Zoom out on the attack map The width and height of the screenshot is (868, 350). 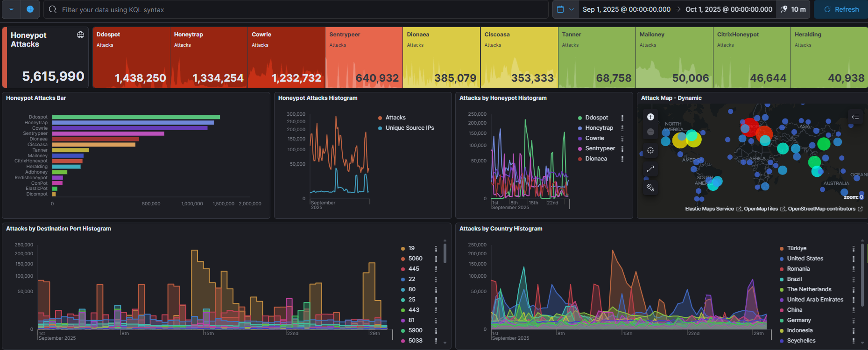pyautogui.click(x=650, y=132)
